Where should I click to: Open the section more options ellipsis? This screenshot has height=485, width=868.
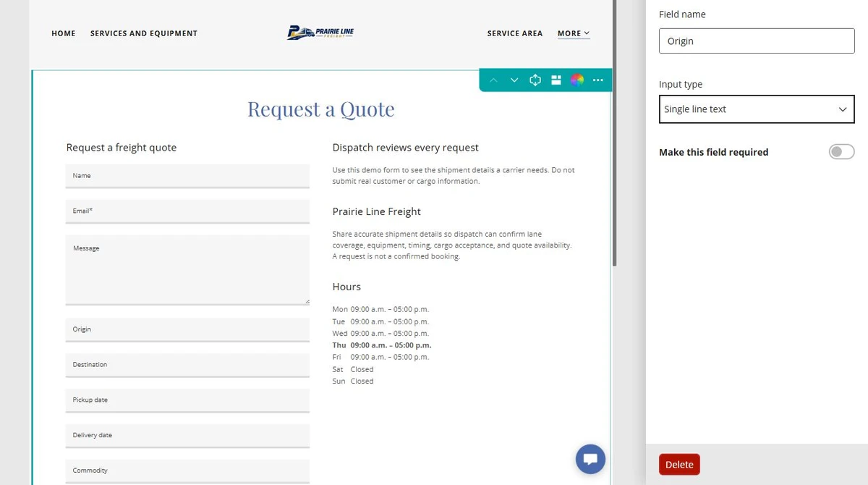597,80
